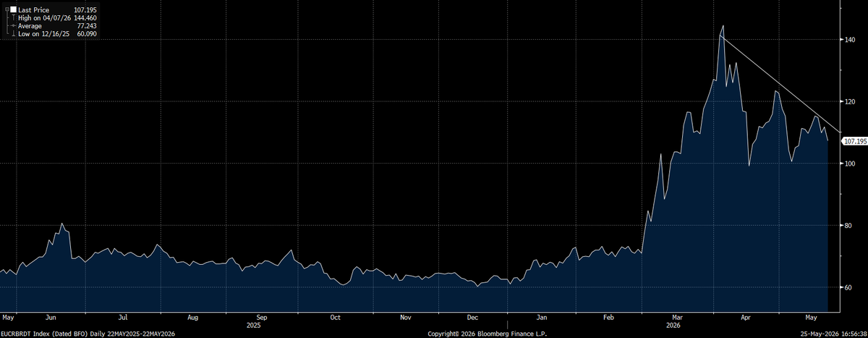Click the 80 y-axis label

point(850,226)
